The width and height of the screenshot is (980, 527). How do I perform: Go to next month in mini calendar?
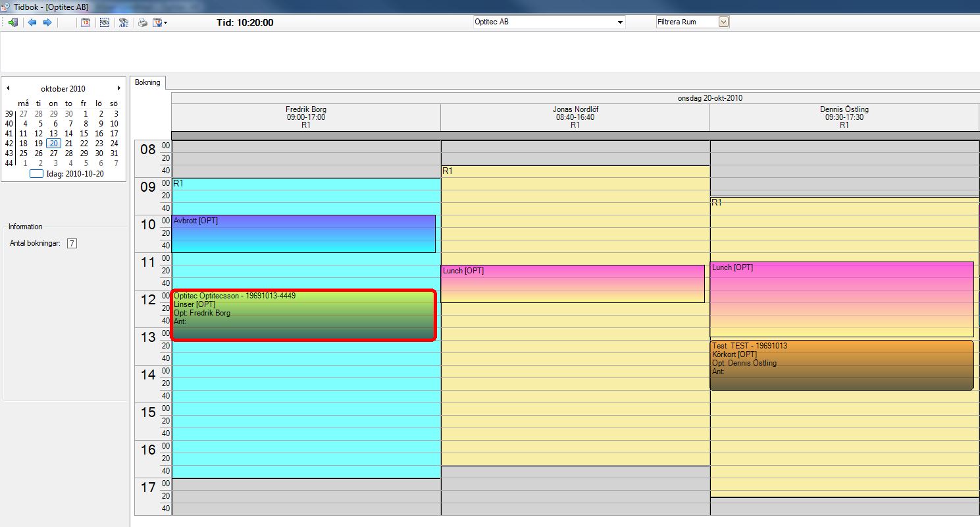[118, 88]
